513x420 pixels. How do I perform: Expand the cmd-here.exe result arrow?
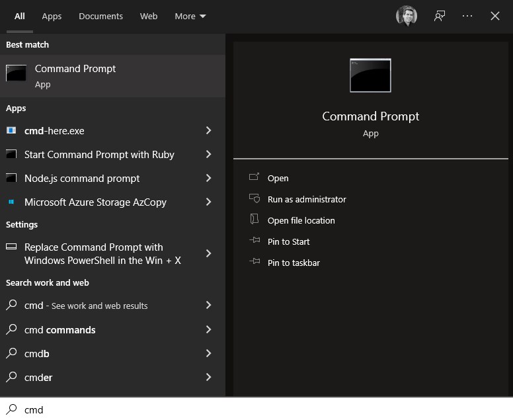pyautogui.click(x=208, y=131)
